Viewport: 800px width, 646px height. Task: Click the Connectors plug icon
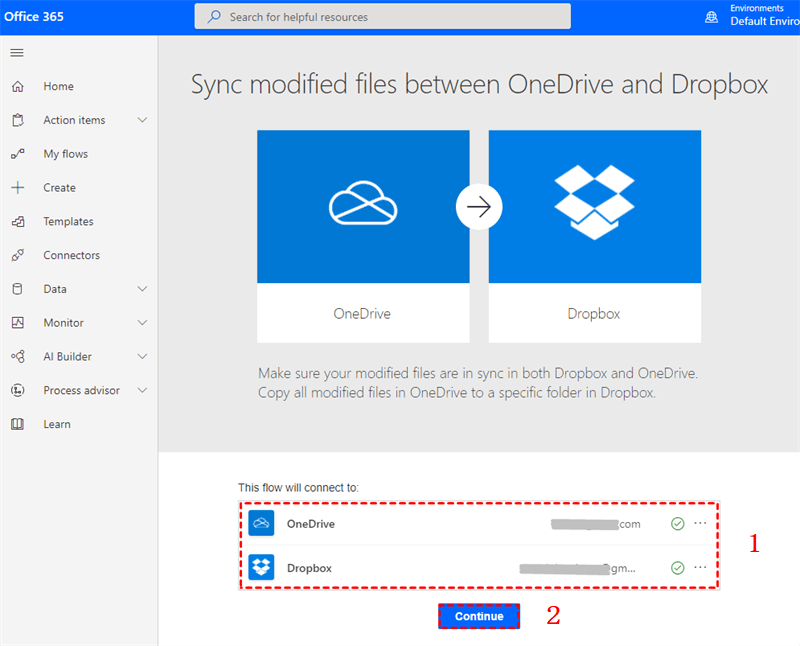[x=18, y=255]
